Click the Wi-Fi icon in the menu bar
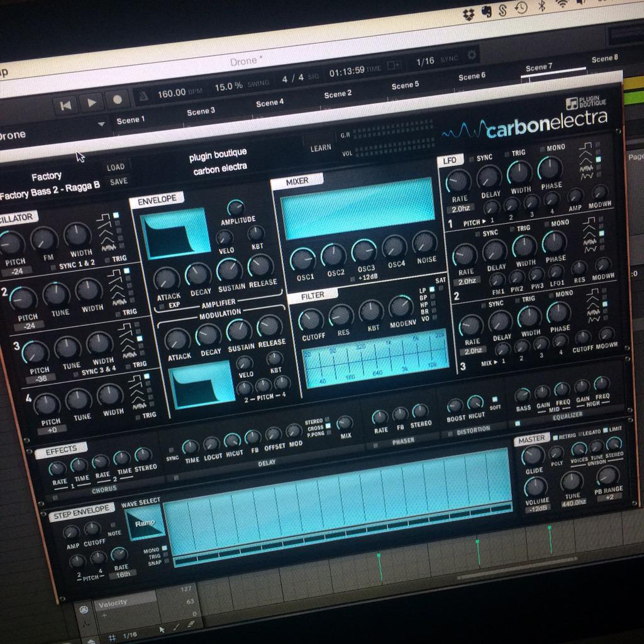The image size is (644, 644). (x=562, y=4)
